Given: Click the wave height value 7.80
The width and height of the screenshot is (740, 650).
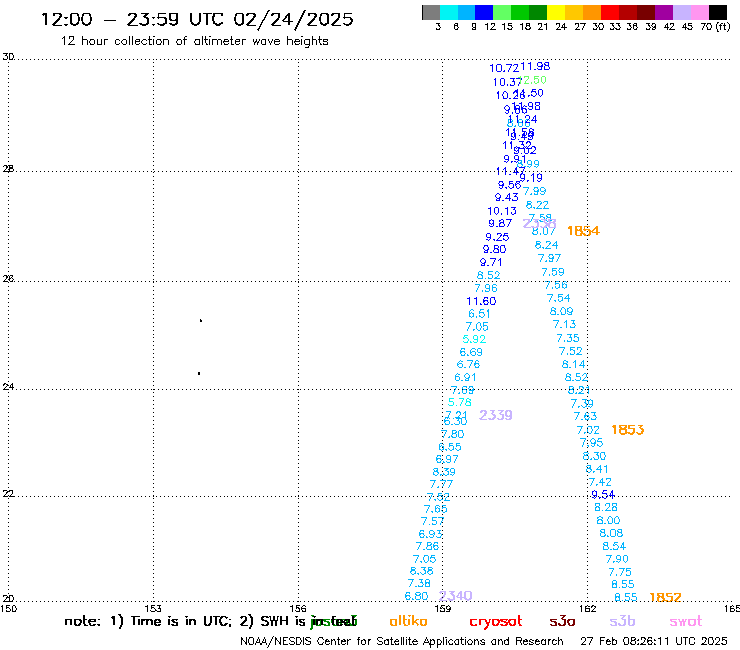Looking at the screenshot, I should point(453,434).
